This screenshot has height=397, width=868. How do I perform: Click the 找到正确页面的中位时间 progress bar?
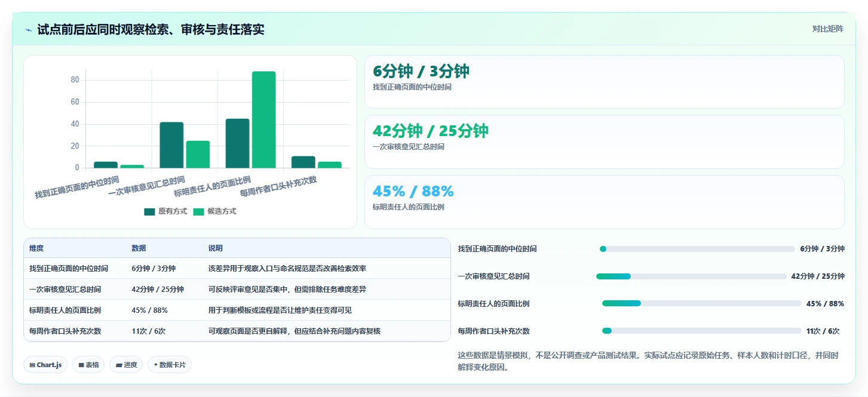pos(697,249)
